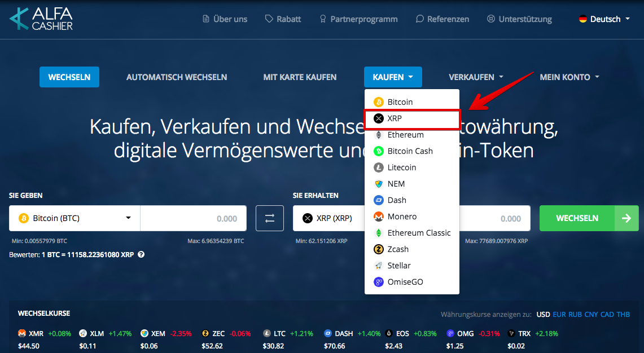Click the Ethereum diamond icon in dropdown
The width and height of the screenshot is (644, 353).
coord(379,135)
